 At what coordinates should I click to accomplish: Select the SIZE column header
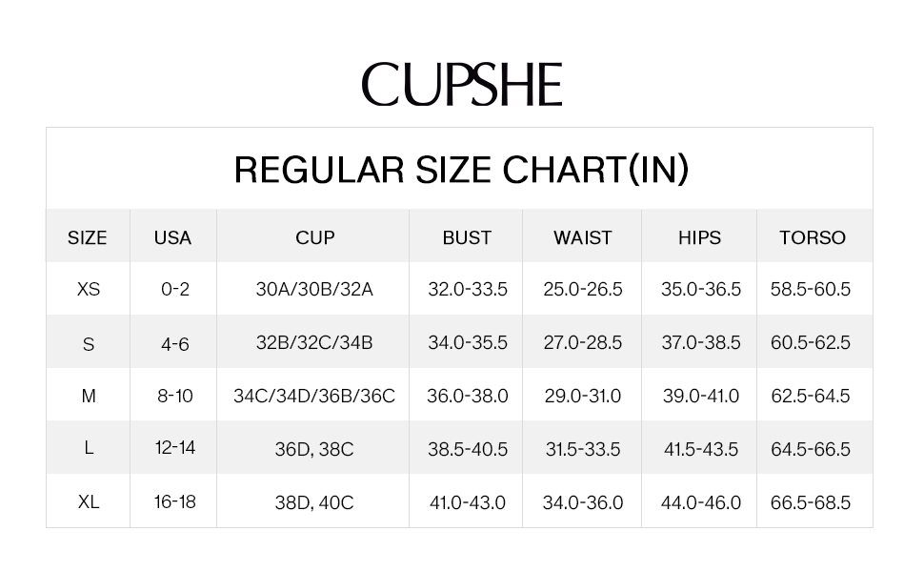click(88, 237)
